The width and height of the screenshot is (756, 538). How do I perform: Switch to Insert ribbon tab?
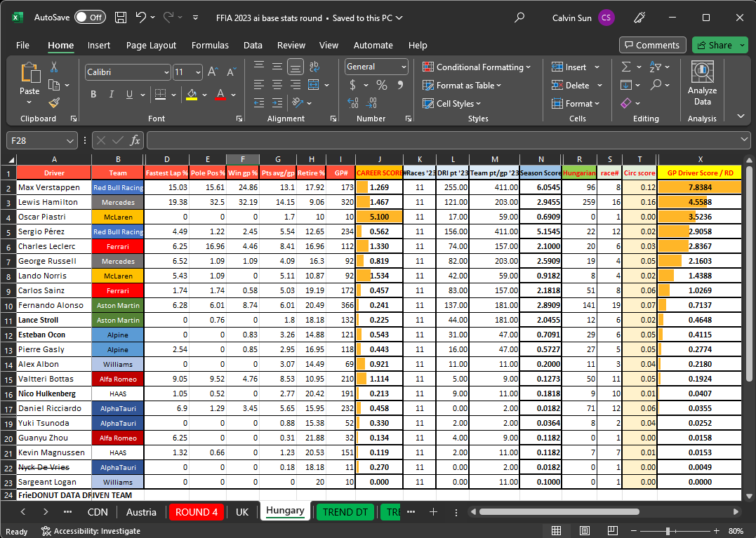[x=99, y=46]
